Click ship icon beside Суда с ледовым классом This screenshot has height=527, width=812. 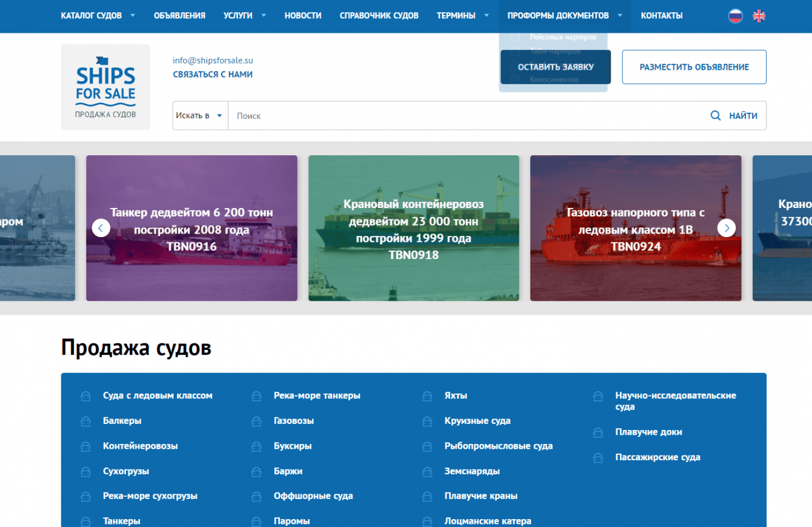tap(86, 396)
